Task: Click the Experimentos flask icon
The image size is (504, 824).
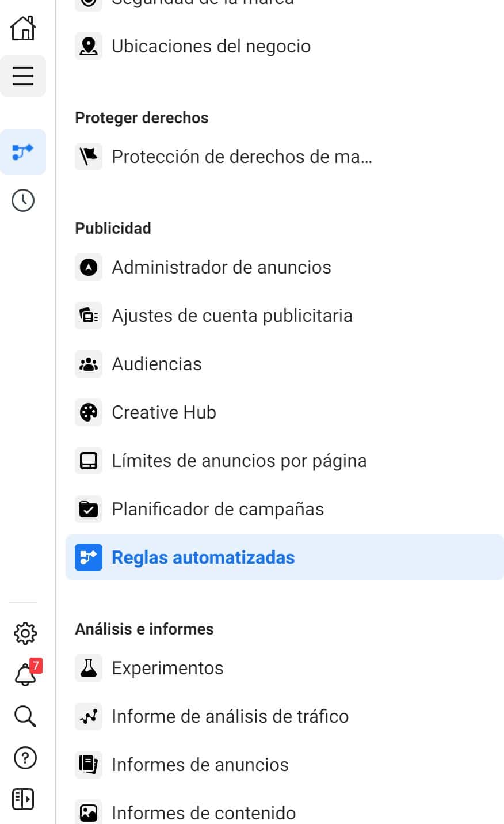Action: [89, 668]
